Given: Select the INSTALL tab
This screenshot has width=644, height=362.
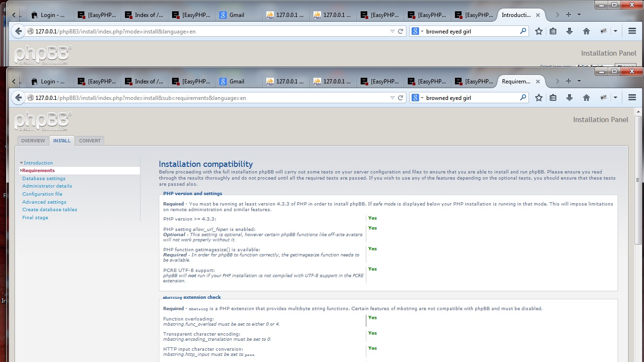Looking at the screenshot, I should coord(62,140).
